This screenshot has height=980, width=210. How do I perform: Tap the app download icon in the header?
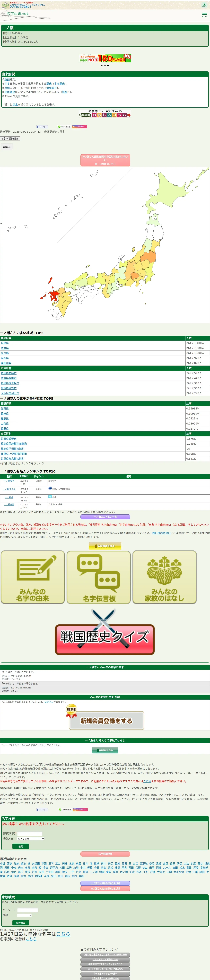(x=204, y=5)
